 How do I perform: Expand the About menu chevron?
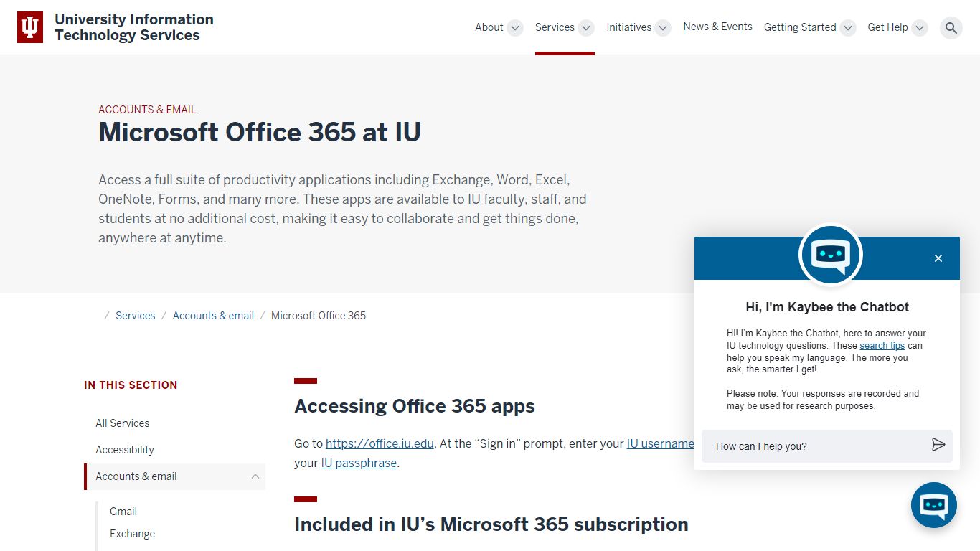coord(515,28)
